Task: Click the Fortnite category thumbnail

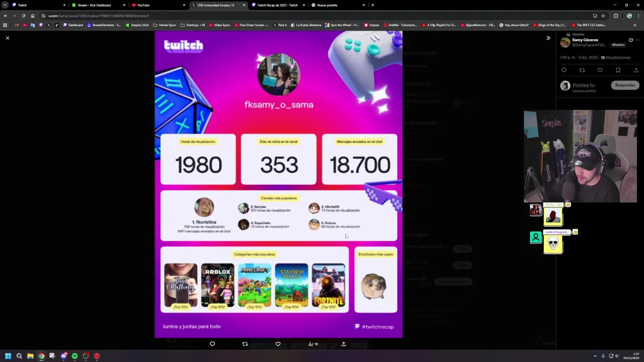Action: (329, 286)
